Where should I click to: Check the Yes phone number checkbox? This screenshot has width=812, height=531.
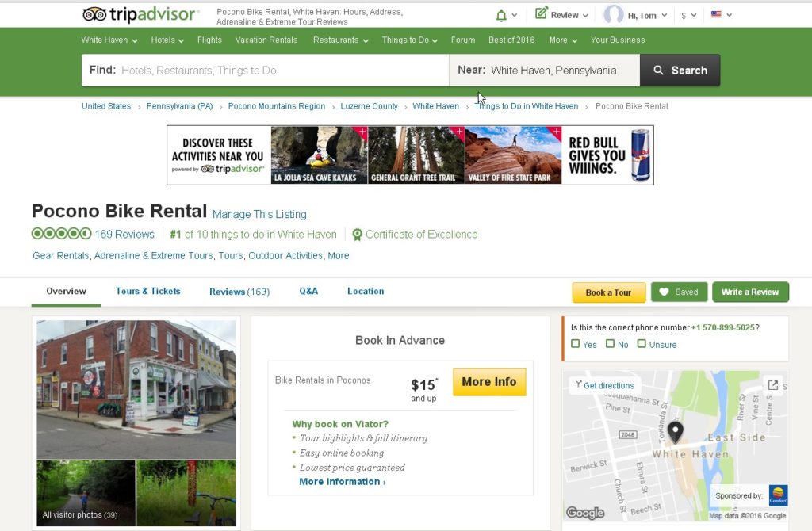click(575, 344)
